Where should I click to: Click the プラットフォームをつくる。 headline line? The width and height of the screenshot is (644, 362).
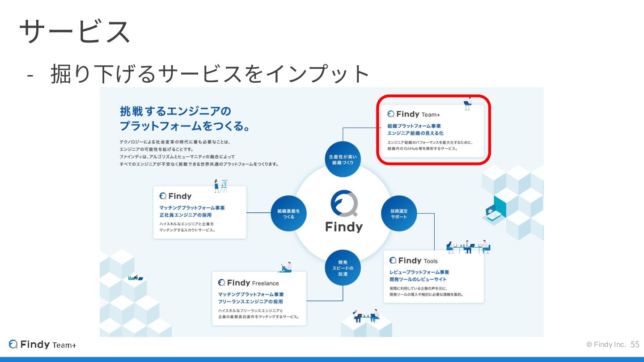pyautogui.click(x=185, y=126)
